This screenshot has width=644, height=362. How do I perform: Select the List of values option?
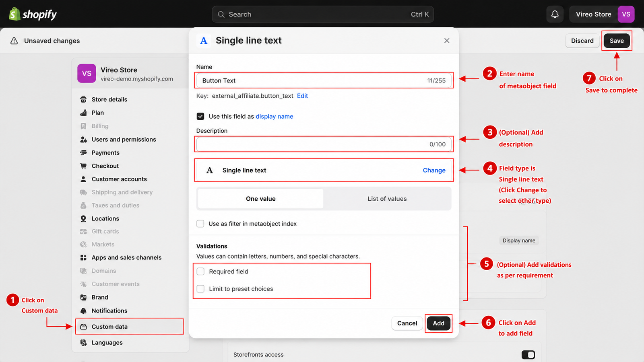point(387,199)
